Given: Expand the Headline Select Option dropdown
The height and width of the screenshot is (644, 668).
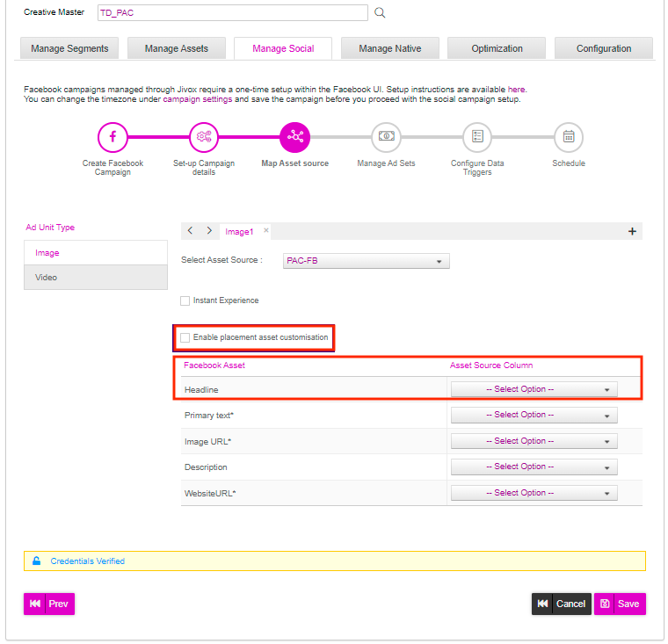Looking at the screenshot, I should [x=534, y=389].
